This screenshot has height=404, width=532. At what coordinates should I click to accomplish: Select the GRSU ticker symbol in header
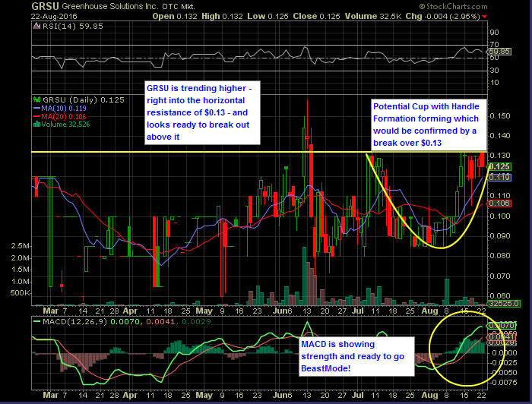point(45,6)
